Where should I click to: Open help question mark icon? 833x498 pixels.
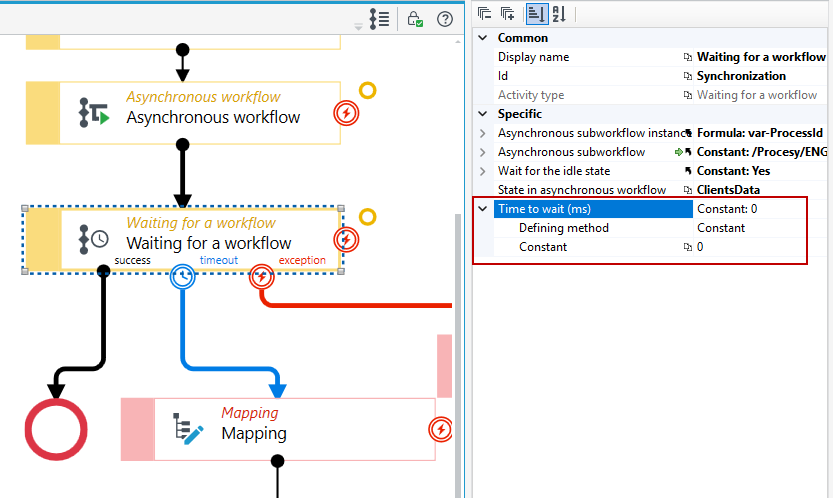445,19
